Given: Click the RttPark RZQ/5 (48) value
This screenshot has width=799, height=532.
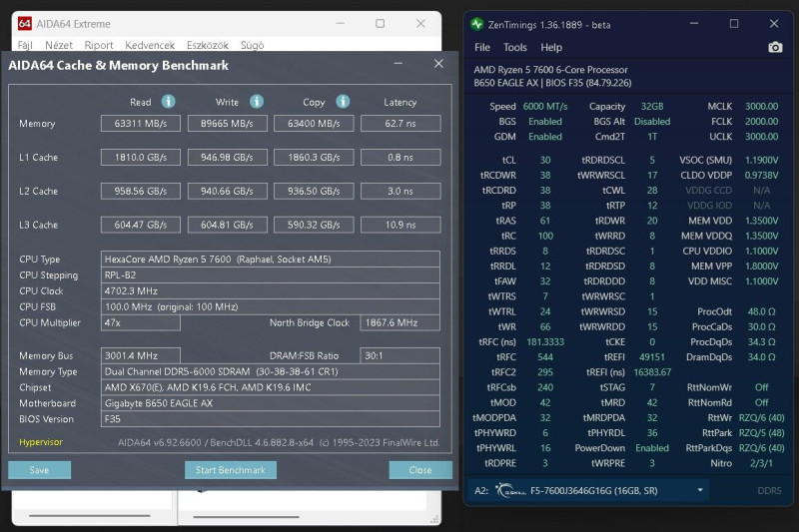Looking at the screenshot, I should (761, 433).
